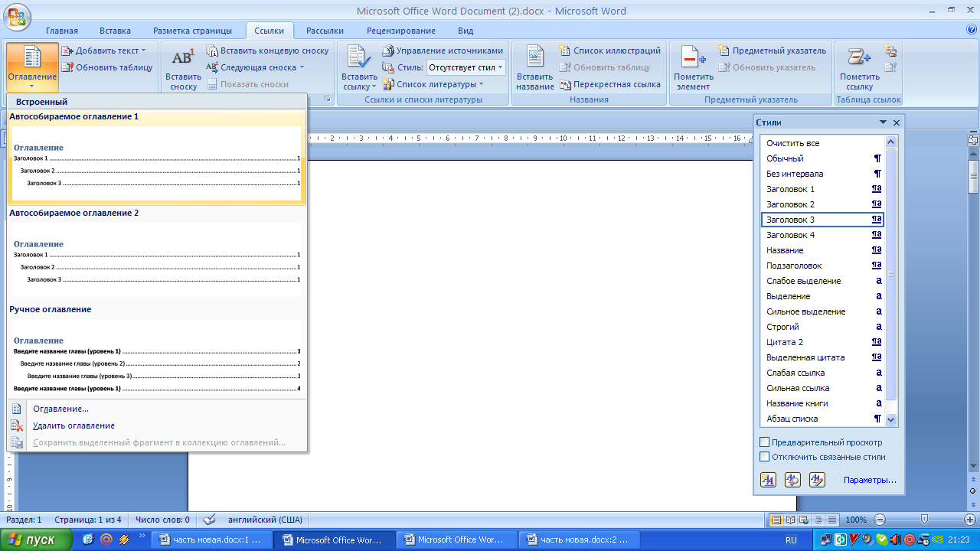Choose Оглавление... menu entry
This screenshot has height=551, width=980.
[157, 409]
